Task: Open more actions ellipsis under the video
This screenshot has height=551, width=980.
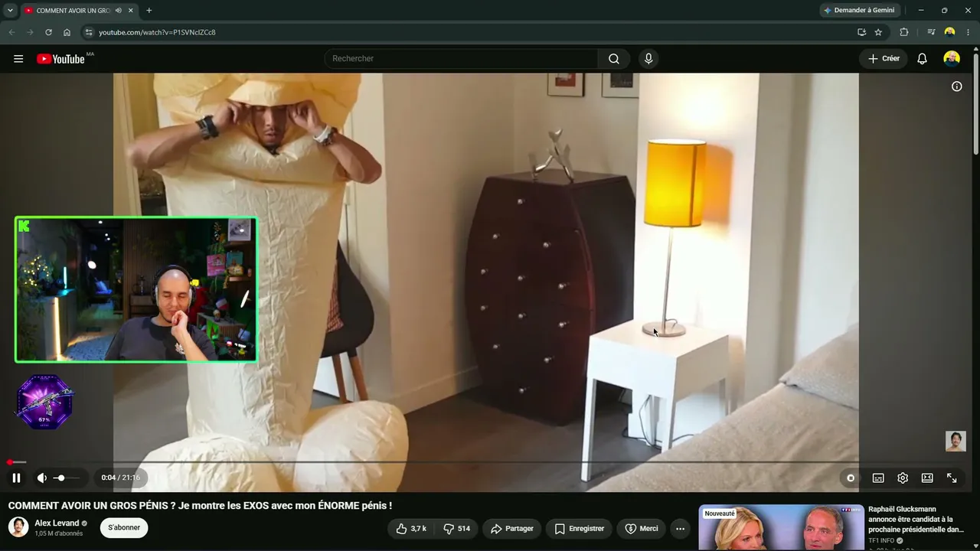Action: click(x=680, y=529)
